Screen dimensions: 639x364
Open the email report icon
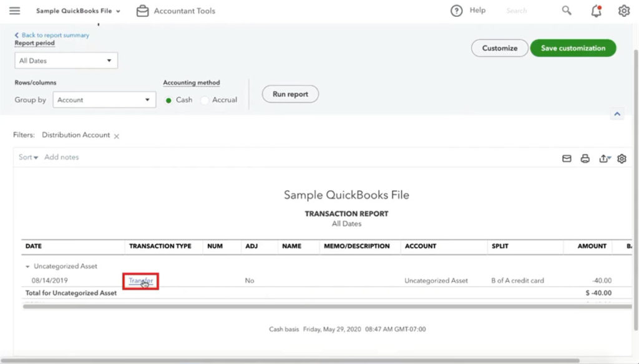pos(567,158)
